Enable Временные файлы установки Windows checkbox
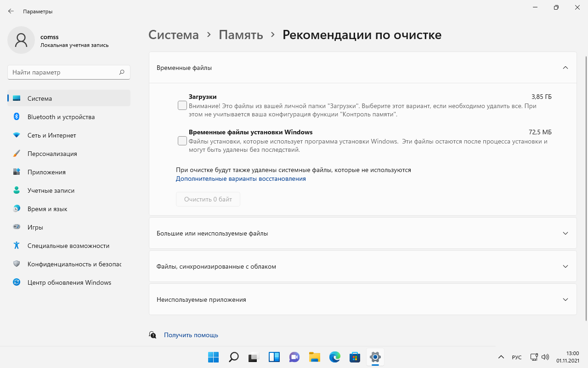 tap(182, 140)
